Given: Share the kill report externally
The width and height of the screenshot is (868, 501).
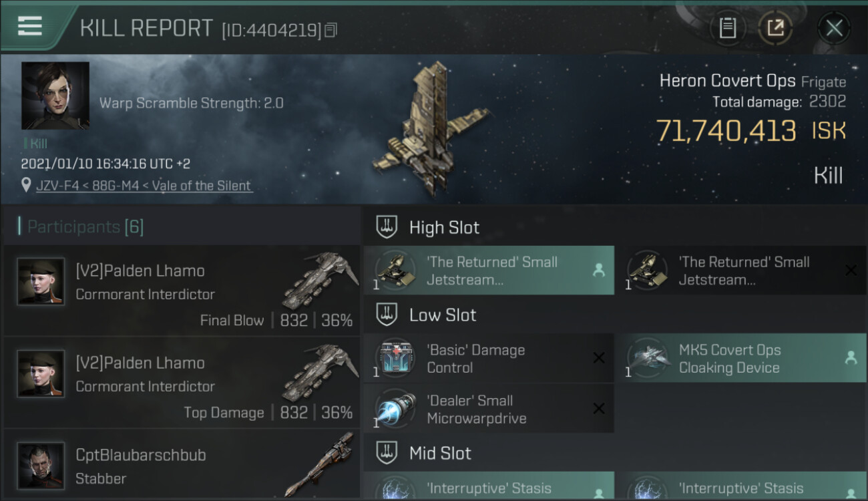Looking at the screenshot, I should coord(775,28).
